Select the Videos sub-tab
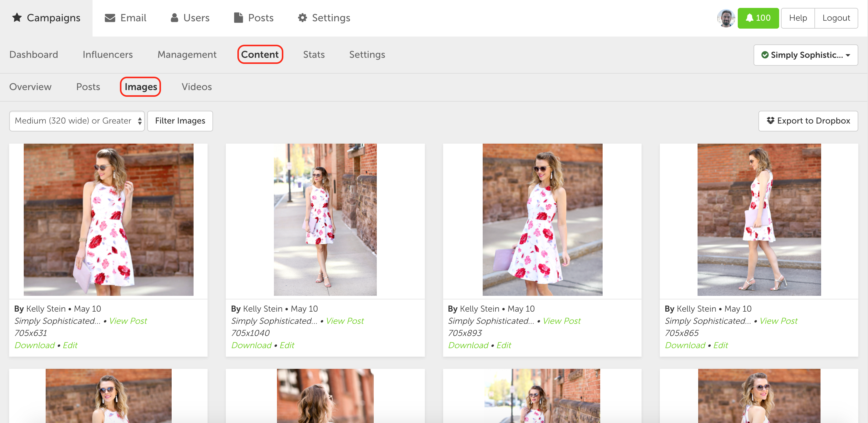The width and height of the screenshot is (868, 423). click(197, 87)
